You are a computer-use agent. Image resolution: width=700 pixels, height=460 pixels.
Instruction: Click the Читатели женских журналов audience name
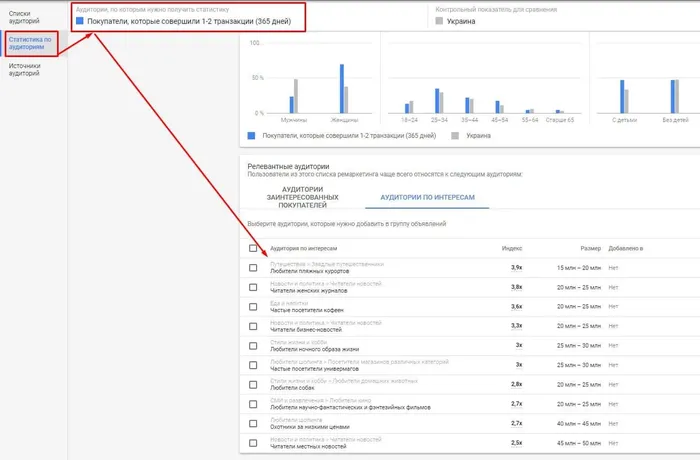pos(308,291)
